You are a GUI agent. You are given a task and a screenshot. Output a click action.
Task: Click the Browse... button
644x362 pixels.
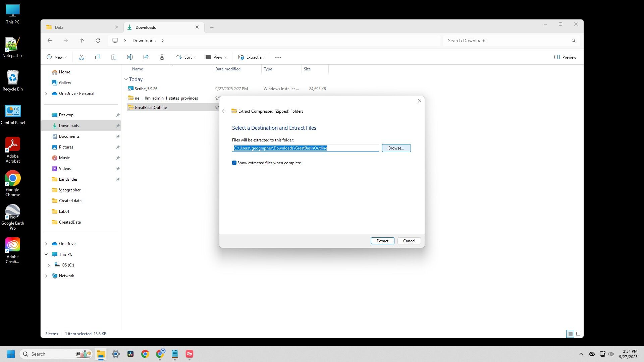[396, 148]
